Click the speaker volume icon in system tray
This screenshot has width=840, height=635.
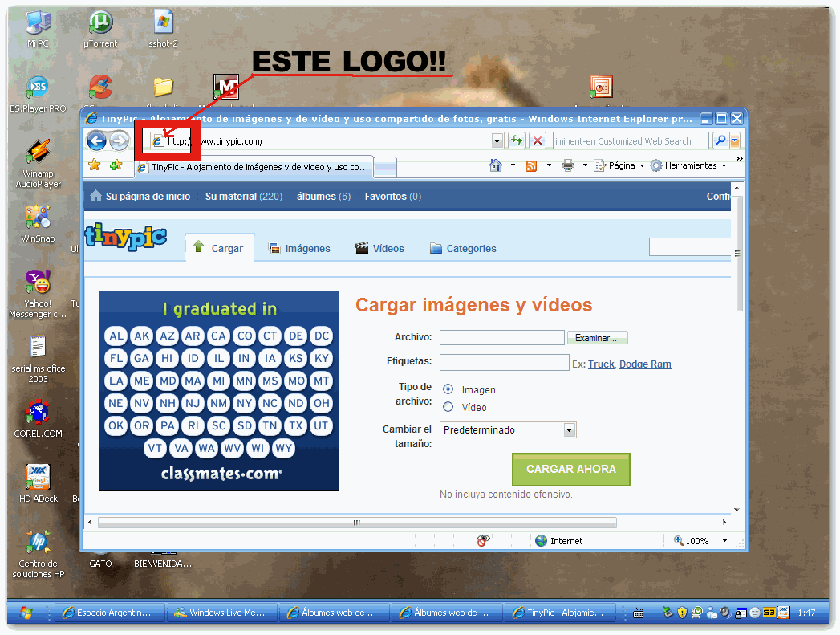[x=725, y=612]
